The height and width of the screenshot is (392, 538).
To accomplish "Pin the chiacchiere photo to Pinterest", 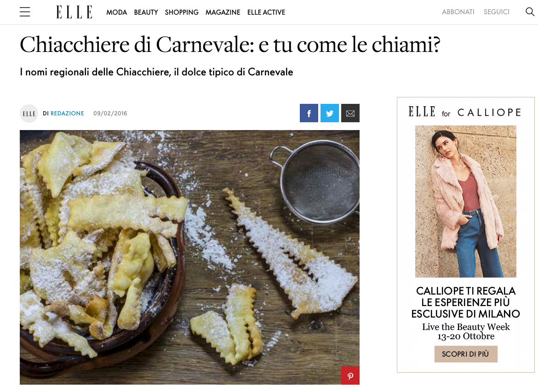I will 350,375.
